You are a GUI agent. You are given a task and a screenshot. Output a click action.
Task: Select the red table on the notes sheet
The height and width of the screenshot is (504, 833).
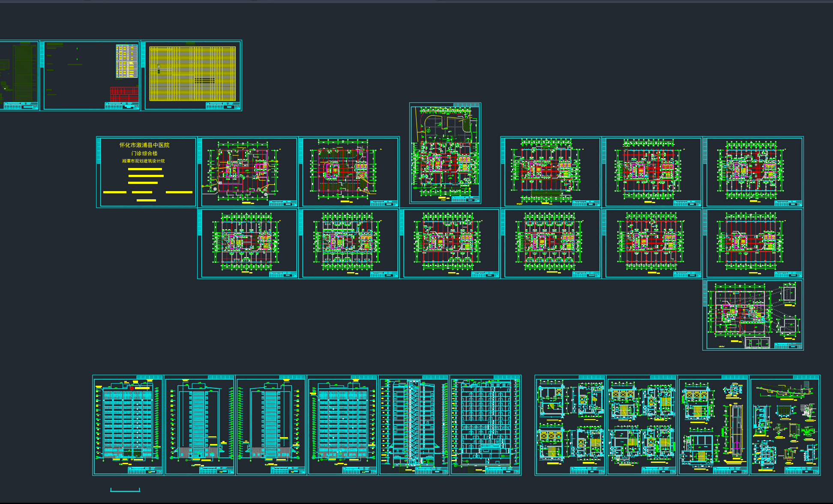coord(124,94)
